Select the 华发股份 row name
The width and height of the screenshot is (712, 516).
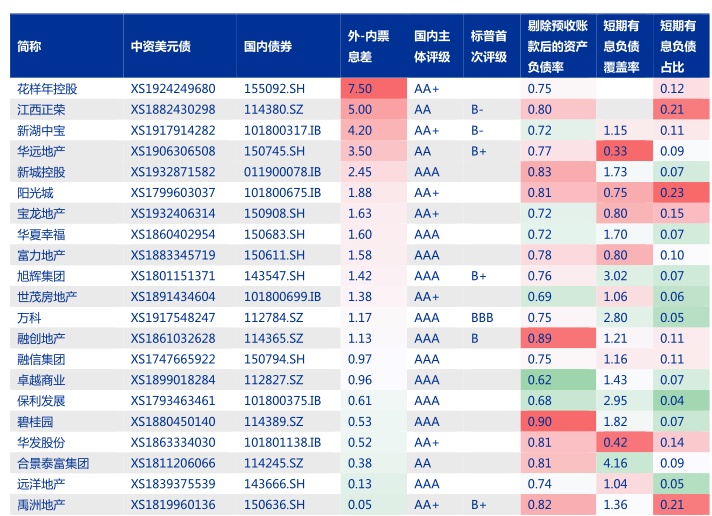click(x=41, y=442)
